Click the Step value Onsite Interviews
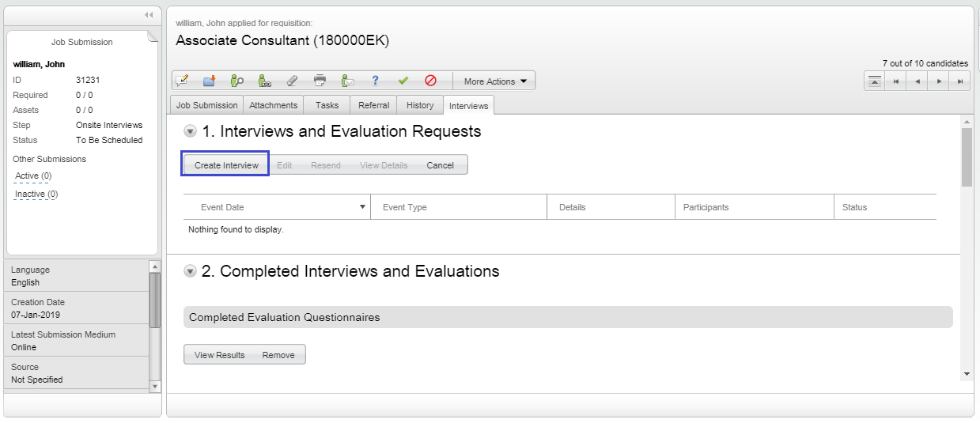Image resolution: width=980 pixels, height=423 pixels. coord(109,125)
